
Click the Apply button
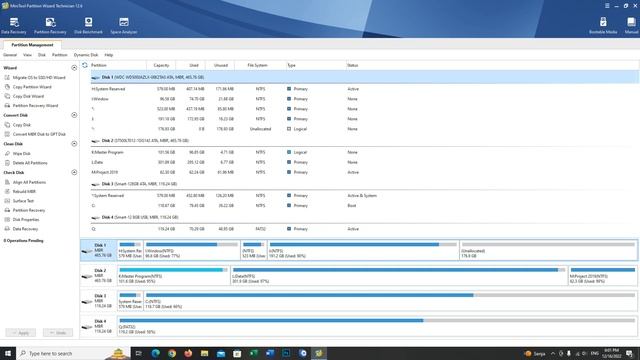tap(21, 333)
